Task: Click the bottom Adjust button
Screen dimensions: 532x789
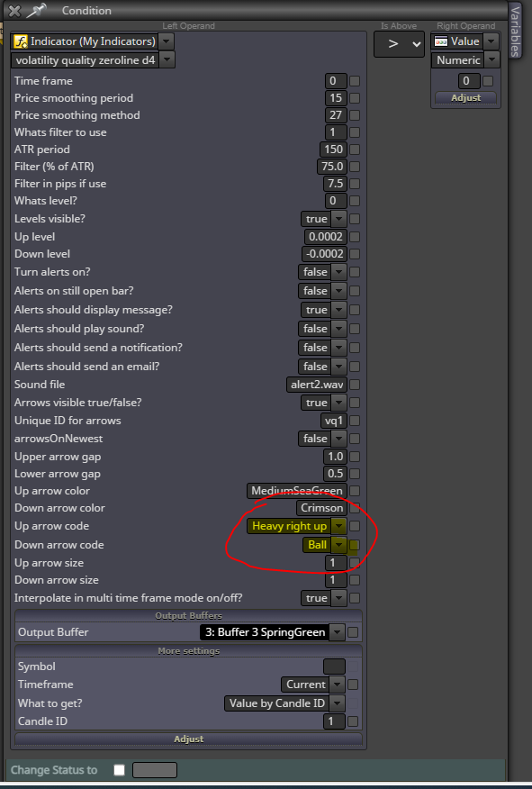Action: (188, 739)
